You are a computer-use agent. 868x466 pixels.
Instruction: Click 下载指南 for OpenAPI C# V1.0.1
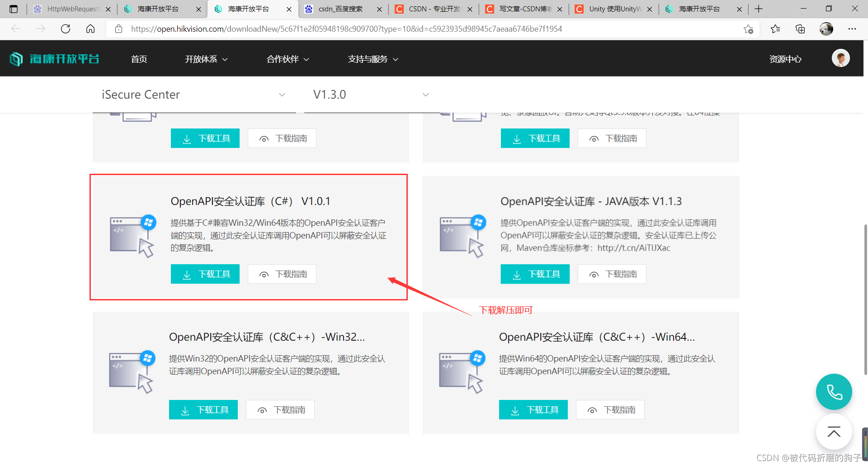[282, 274]
